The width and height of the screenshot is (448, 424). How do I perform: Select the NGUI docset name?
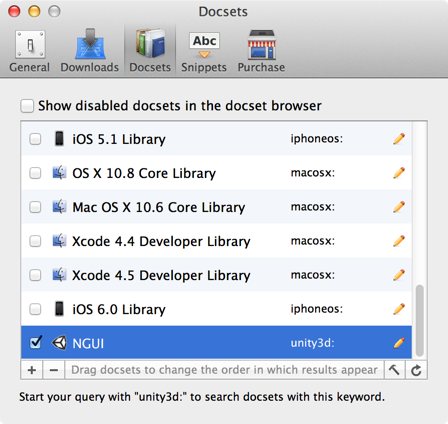[88, 343]
